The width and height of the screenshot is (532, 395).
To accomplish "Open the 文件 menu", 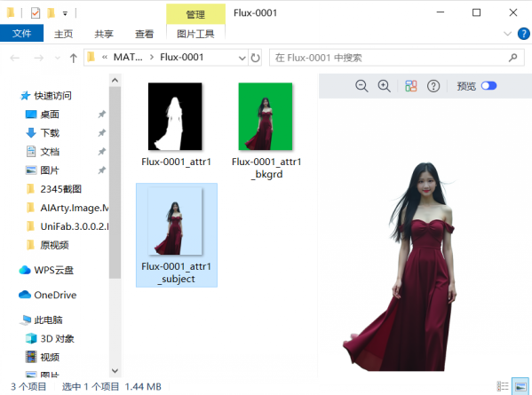I will point(21,33).
